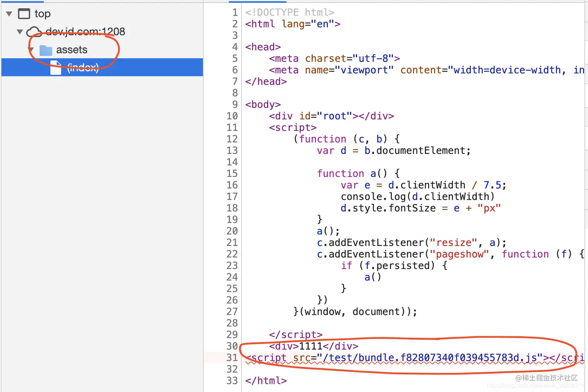The height and width of the screenshot is (392, 588).
Task: Click 'if (f.persisted) {' code line
Action: 394,266
